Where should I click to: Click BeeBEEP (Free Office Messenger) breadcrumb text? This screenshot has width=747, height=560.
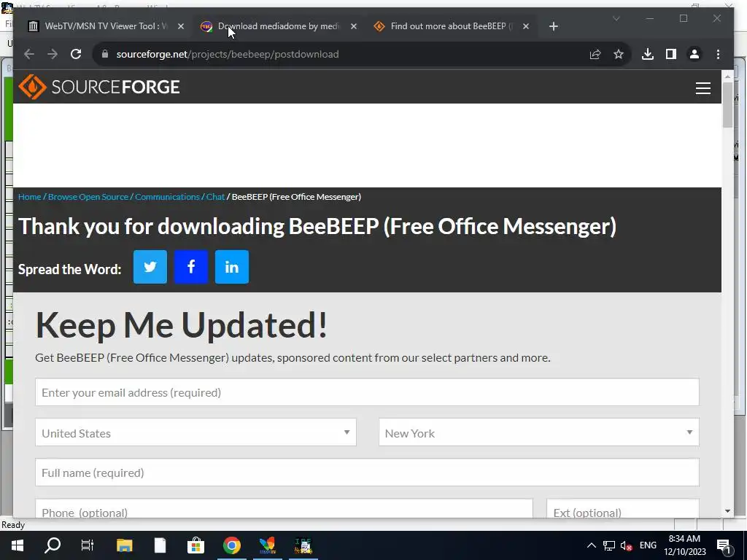pyautogui.click(x=296, y=197)
